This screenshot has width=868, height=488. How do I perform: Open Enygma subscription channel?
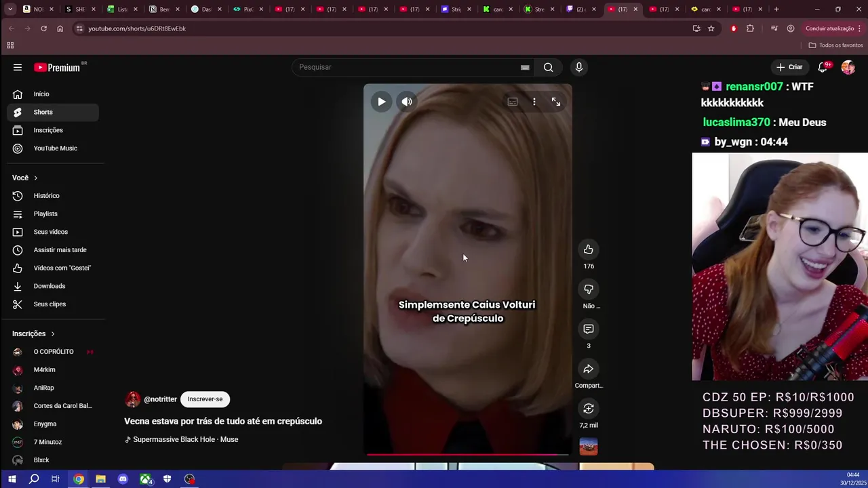[x=53, y=424]
